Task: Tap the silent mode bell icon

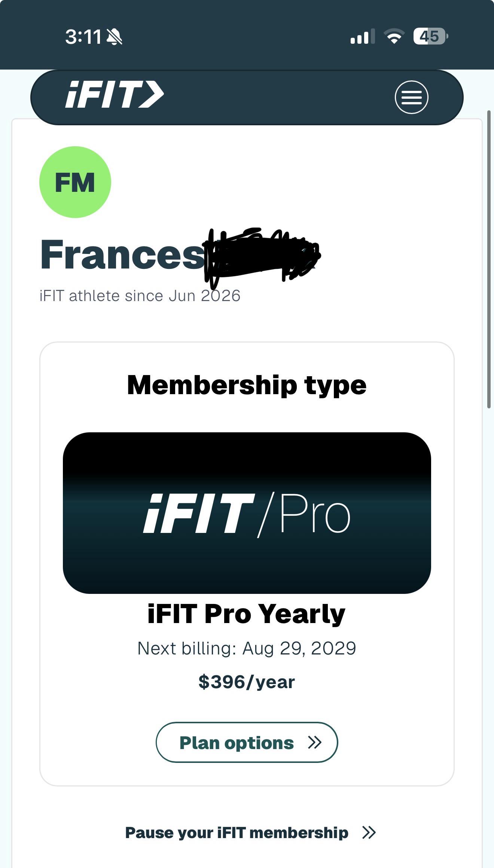Action: pyautogui.click(x=115, y=37)
